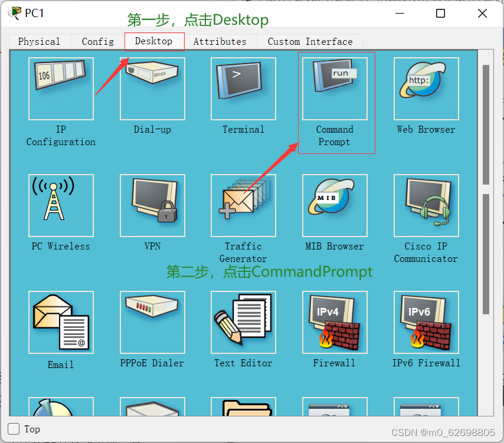Maximize the PC1 window
Viewport: 504px width, 443px height.
[440, 14]
